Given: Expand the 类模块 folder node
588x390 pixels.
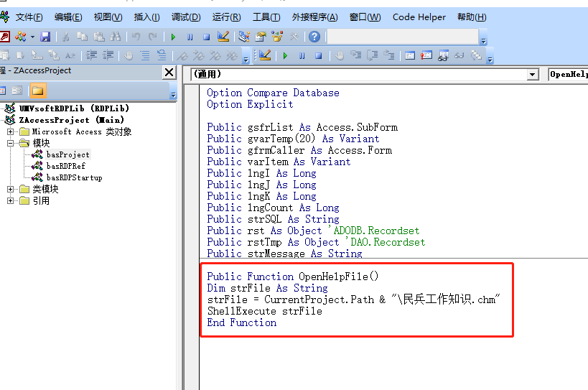Looking at the screenshot, I should [11, 189].
